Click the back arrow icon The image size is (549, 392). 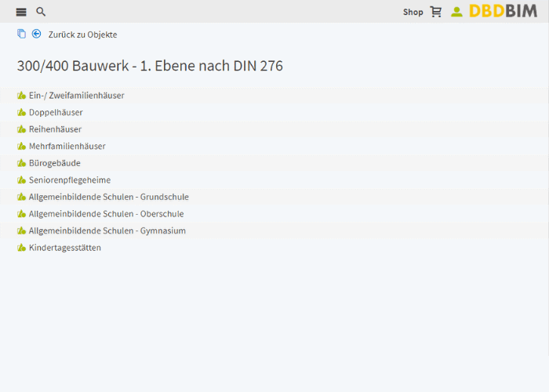click(36, 34)
